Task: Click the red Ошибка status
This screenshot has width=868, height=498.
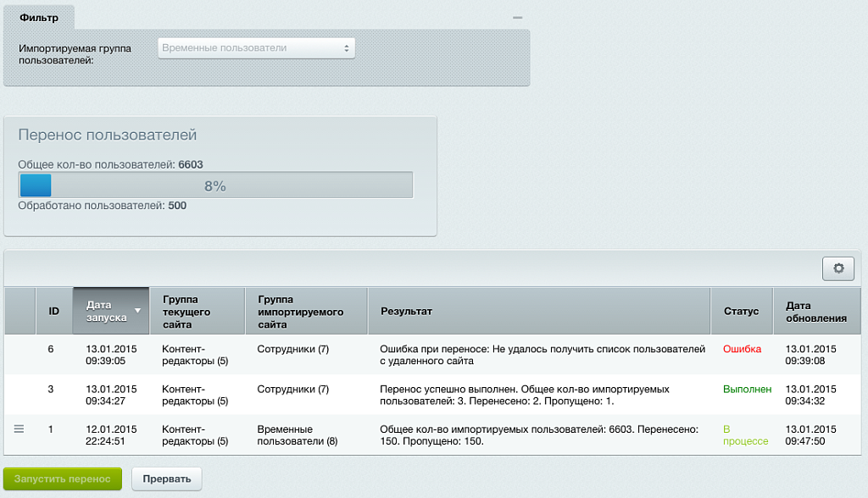Action: pyautogui.click(x=742, y=349)
